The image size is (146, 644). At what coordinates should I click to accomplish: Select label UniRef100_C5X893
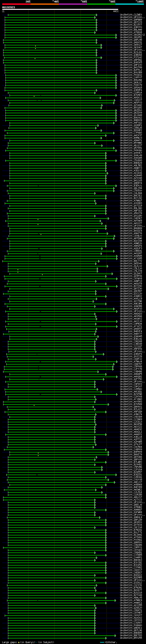pos(131,161)
